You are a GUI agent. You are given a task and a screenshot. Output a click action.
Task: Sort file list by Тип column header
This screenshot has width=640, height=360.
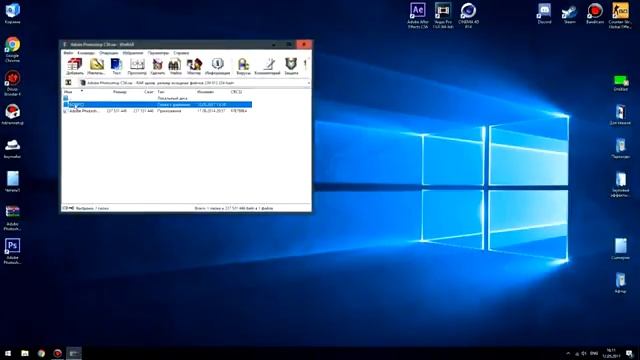[x=161, y=92]
